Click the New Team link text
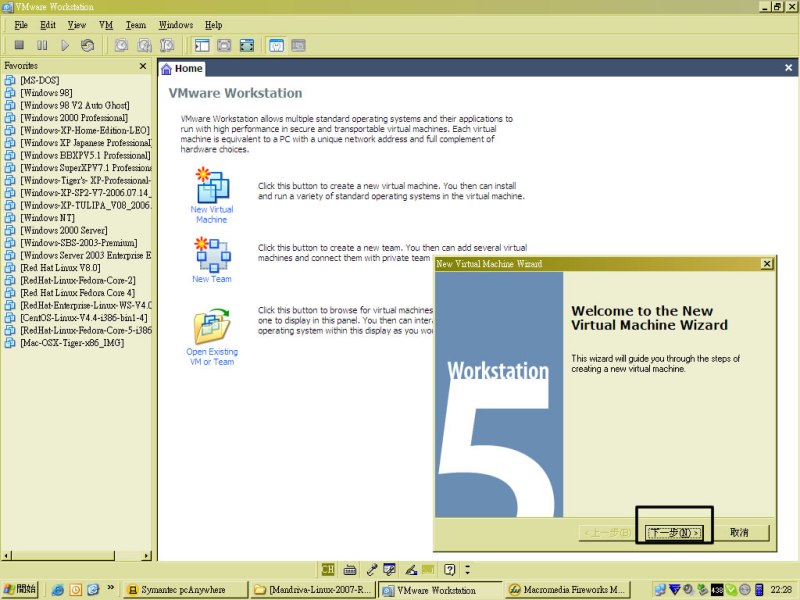The image size is (800, 600). point(212,279)
